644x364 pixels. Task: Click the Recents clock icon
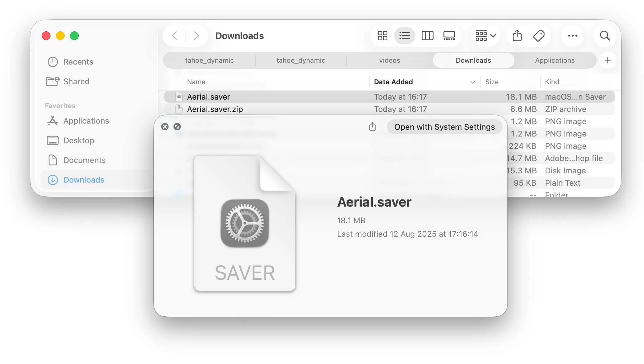pyautogui.click(x=53, y=62)
